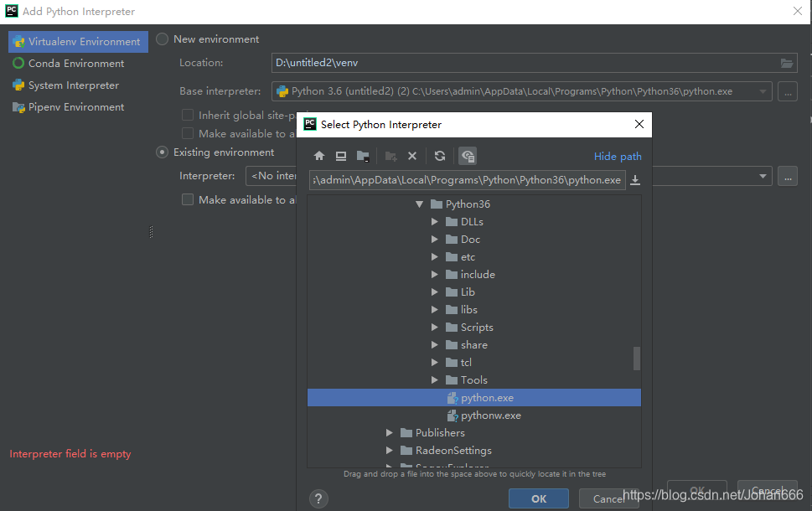
Task: Expand the etc folder
Action: point(435,257)
